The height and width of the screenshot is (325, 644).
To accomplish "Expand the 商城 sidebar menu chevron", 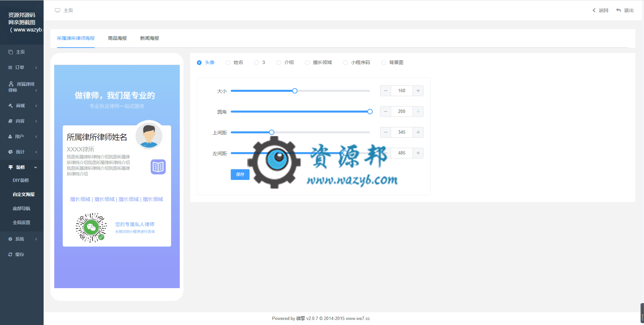I will tap(36, 106).
